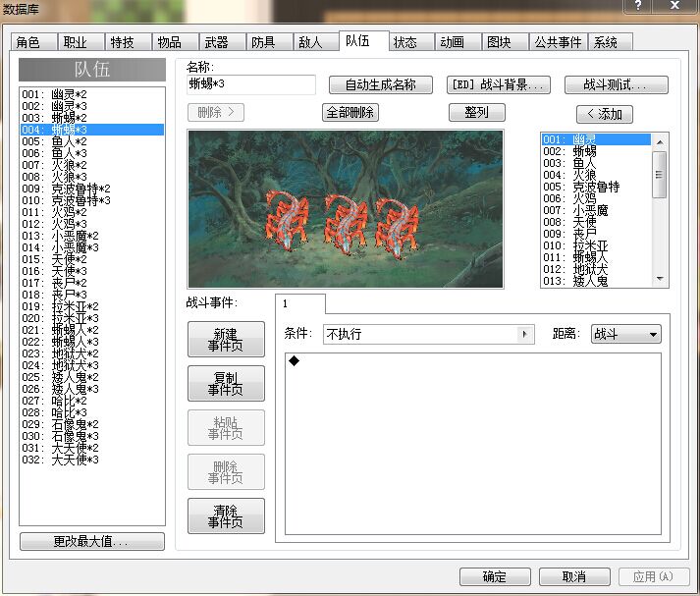The width and height of the screenshot is (700, 596).
Task: Open the 敌人 tab
Action: coord(316,42)
